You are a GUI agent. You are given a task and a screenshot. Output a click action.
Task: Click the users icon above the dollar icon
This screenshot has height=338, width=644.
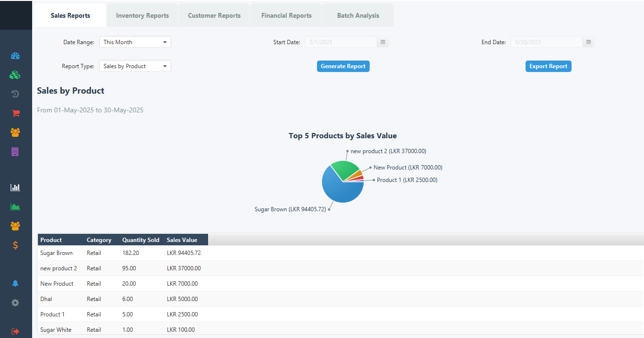15,226
